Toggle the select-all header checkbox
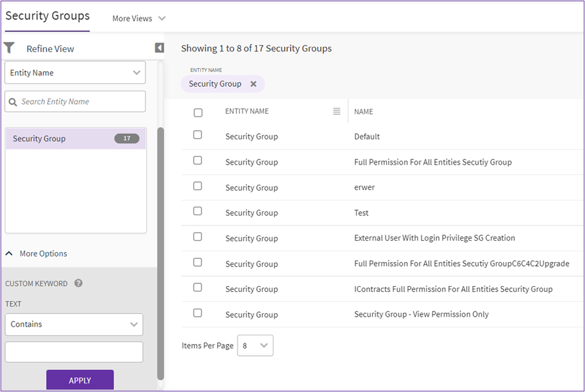 (198, 112)
